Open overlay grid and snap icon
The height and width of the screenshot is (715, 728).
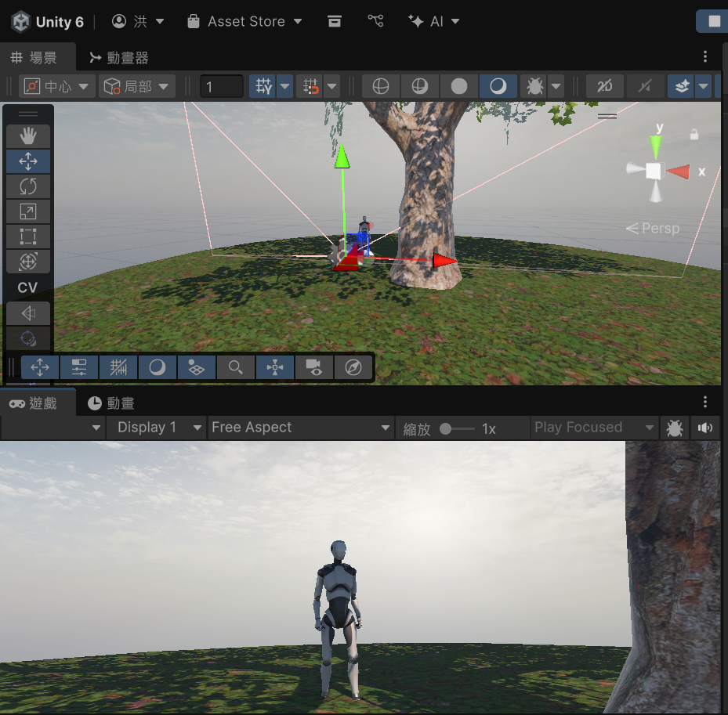[118, 367]
